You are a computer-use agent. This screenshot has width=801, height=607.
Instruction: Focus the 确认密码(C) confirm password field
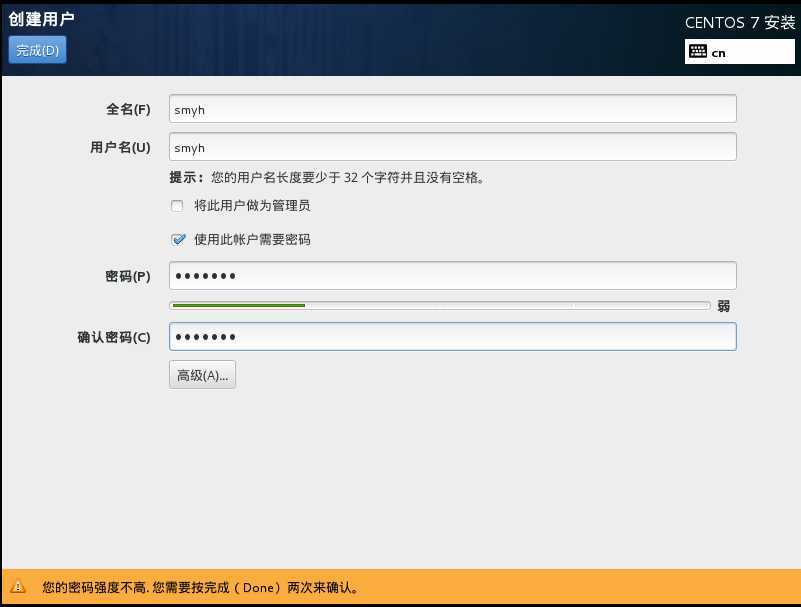[x=453, y=337]
